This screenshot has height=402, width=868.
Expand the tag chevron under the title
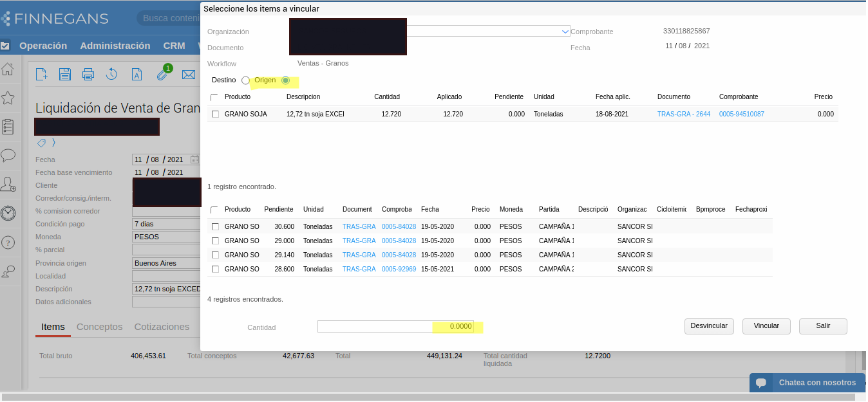click(x=54, y=143)
